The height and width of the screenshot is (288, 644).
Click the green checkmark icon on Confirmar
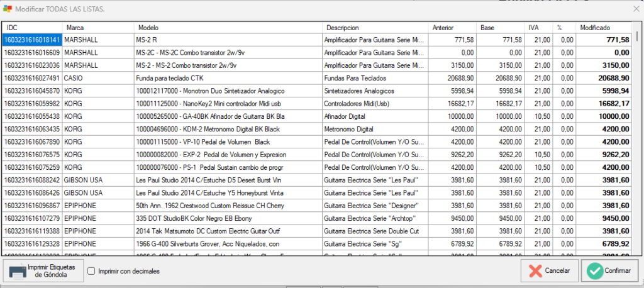(x=594, y=271)
